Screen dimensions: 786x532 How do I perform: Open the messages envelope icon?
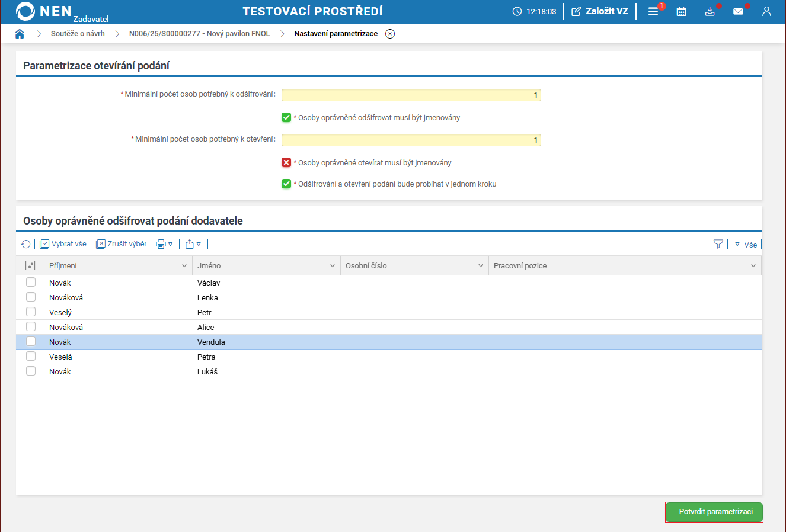pyautogui.click(x=738, y=11)
